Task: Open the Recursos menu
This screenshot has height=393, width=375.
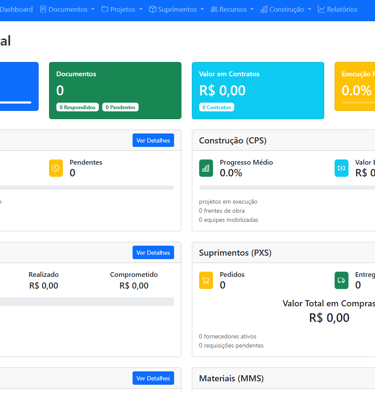Action: (232, 9)
